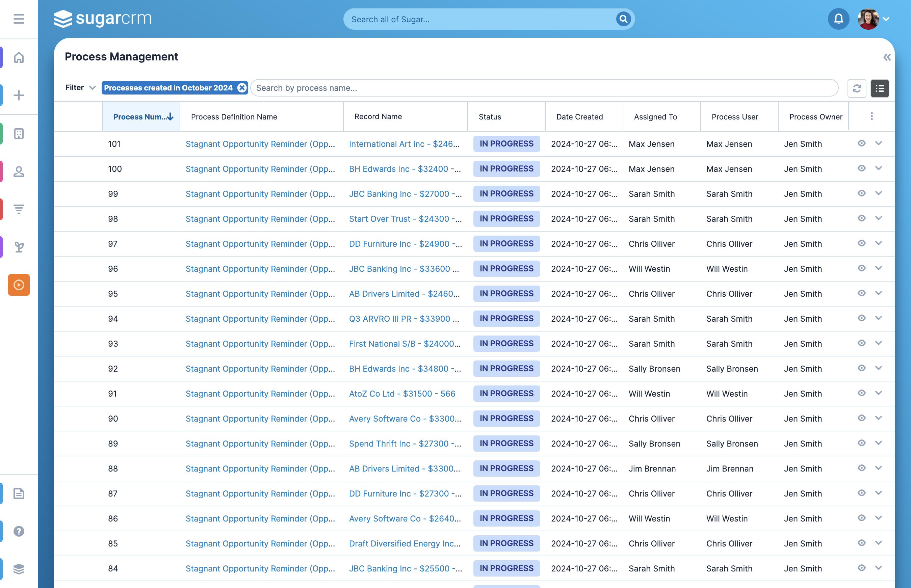
Task: Open Contacts person icon in sidebar
Action: pos(19,171)
